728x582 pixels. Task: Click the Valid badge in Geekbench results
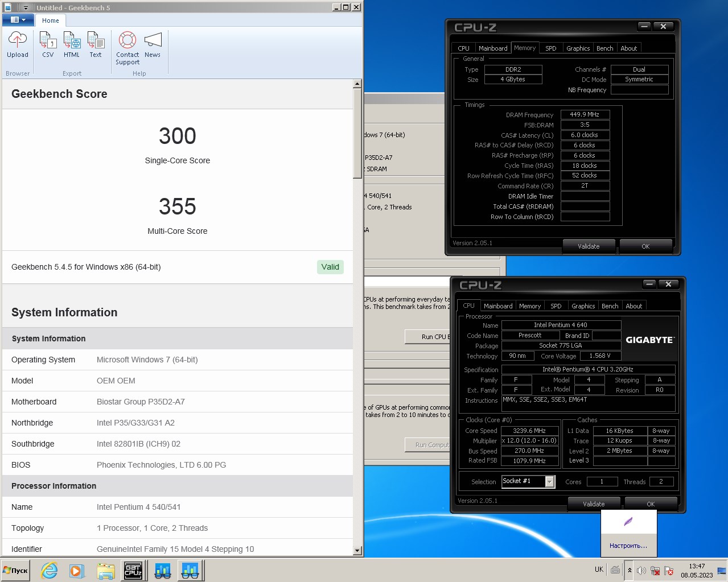tap(330, 267)
